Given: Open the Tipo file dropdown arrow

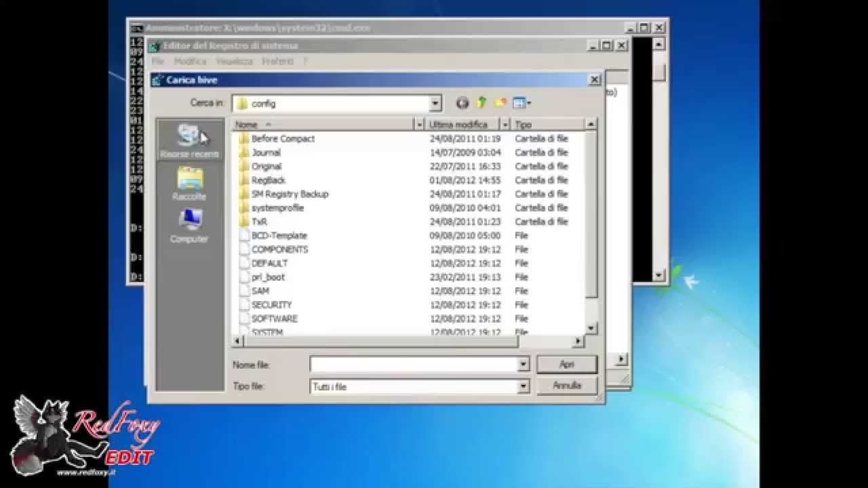Looking at the screenshot, I should [523, 387].
